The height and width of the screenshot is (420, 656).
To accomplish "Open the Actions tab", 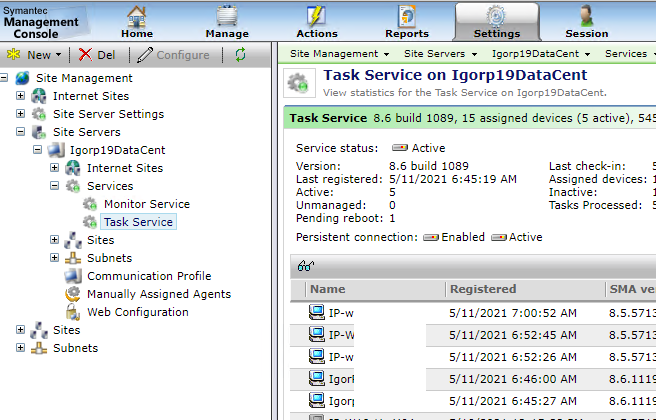I will (x=317, y=22).
